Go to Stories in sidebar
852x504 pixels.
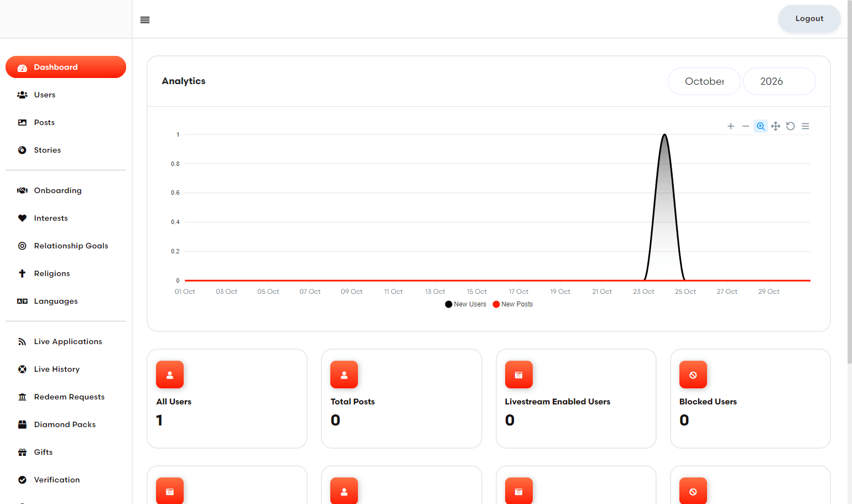66,150
